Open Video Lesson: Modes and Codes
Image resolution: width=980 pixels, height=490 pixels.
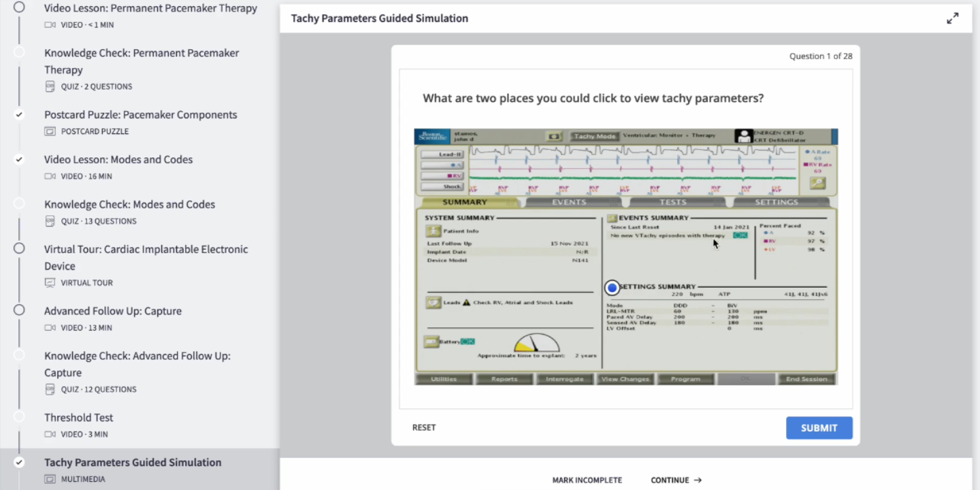pos(118,159)
